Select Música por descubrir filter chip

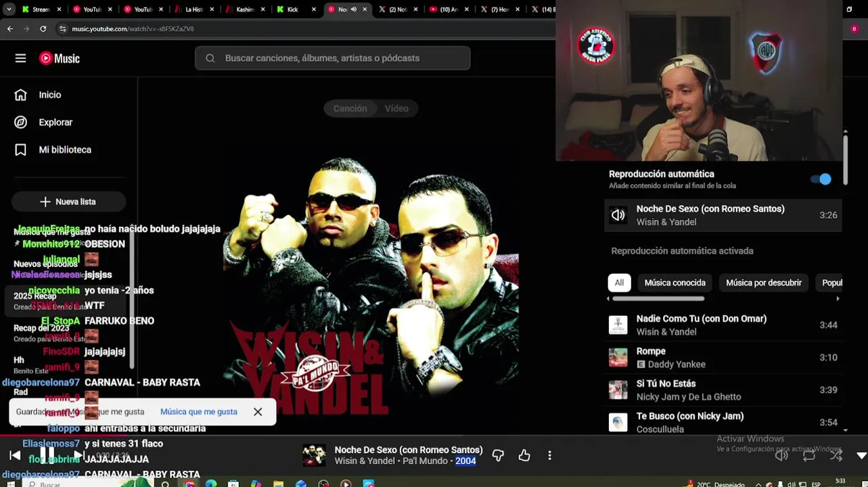[764, 283]
